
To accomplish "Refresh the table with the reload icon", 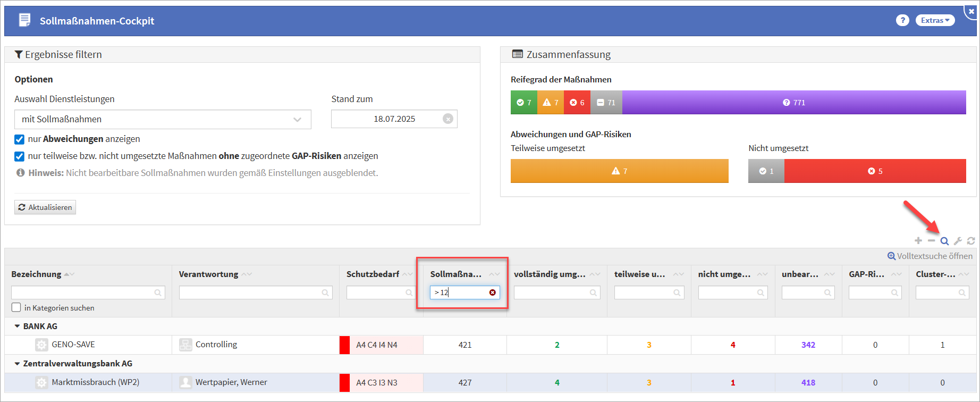I will [971, 241].
